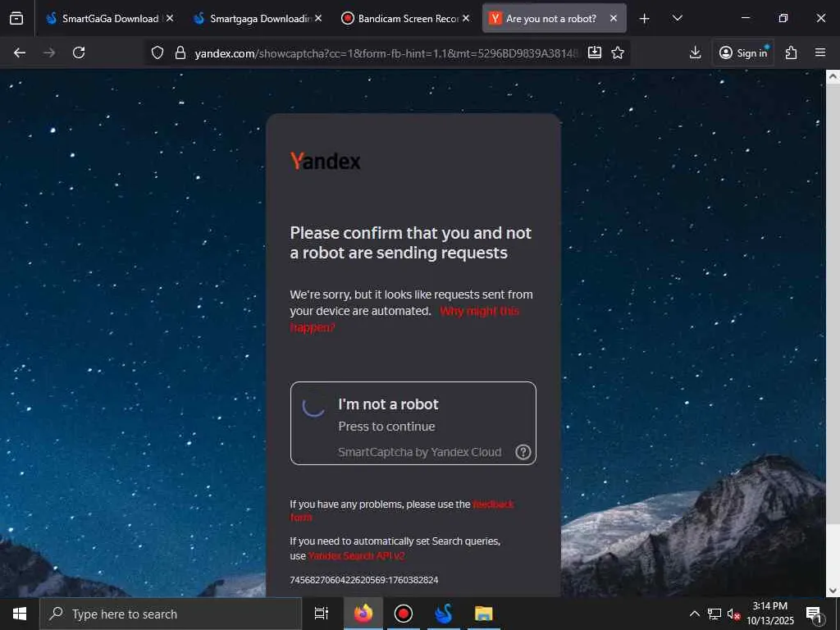Open Bandicam recorder from the taskbar
Screen dimensions: 840x630
pos(404,614)
